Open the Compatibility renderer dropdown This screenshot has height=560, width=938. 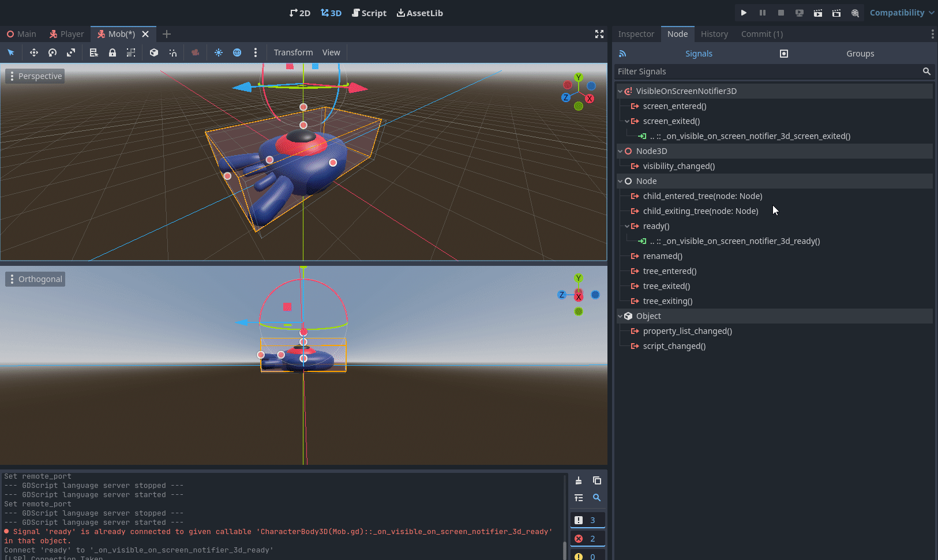902,12
